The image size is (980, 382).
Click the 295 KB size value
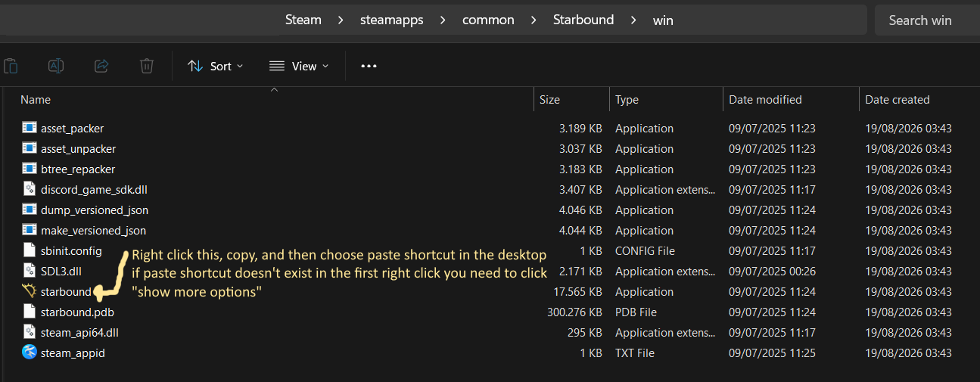(585, 332)
